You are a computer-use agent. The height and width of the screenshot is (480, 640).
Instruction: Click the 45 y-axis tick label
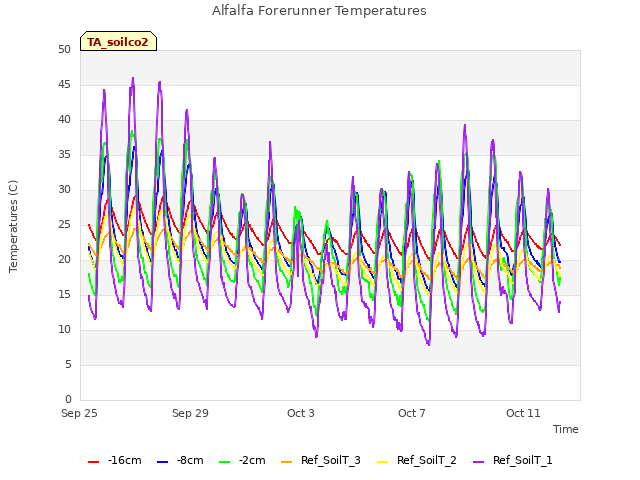64,84
